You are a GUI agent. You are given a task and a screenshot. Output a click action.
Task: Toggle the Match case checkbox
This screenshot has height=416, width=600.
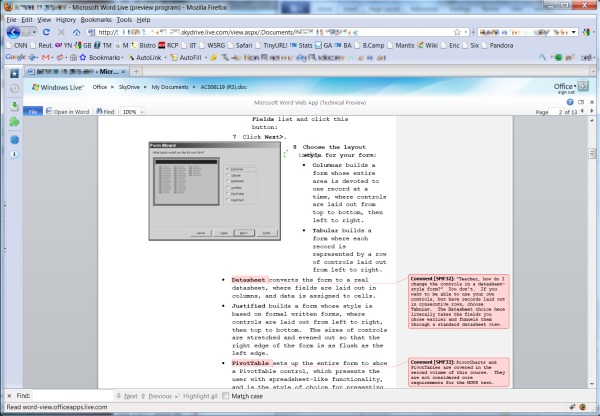tap(225, 396)
